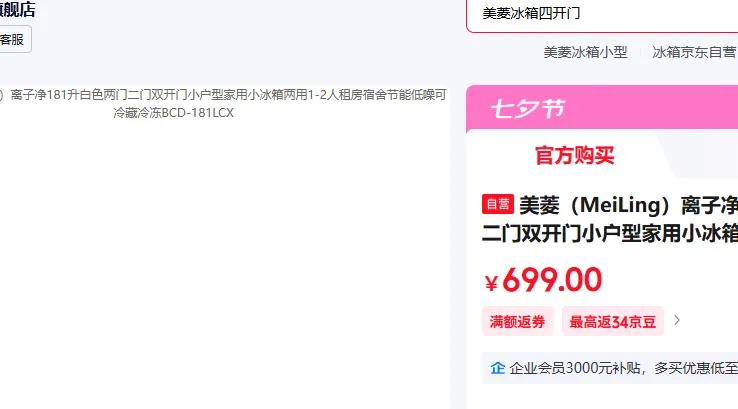This screenshot has width=738, height=409.
Task: Click the 冰箱京东自营 search suggestion
Action: 694,52
